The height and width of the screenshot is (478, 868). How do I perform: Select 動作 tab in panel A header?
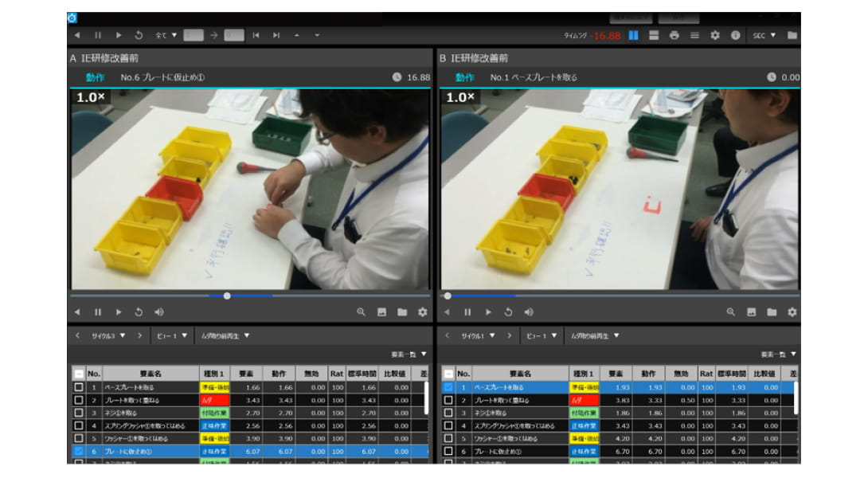click(x=95, y=77)
